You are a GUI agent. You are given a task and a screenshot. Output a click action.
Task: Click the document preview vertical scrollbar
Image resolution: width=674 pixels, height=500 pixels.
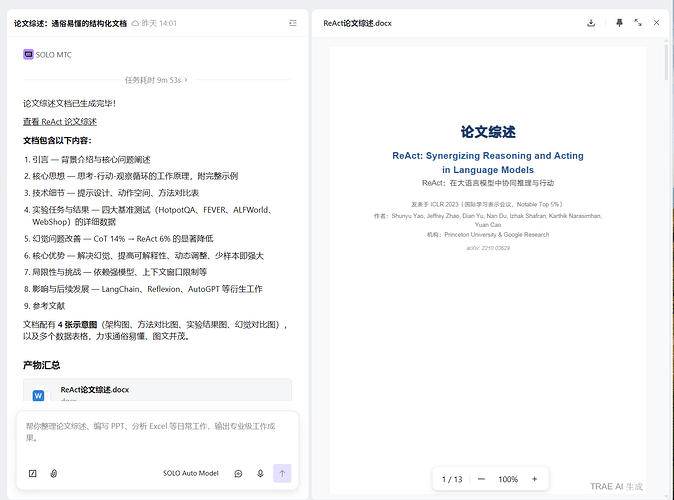click(666, 60)
